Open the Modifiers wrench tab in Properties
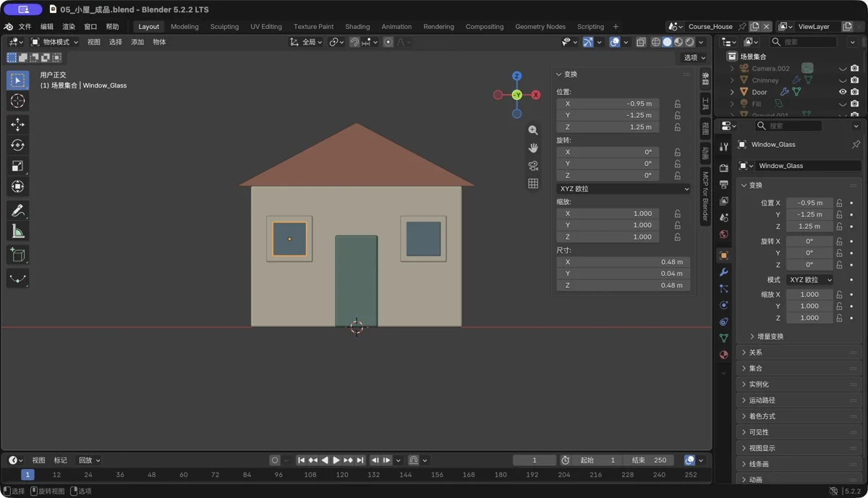The height and width of the screenshot is (498, 868). pyautogui.click(x=724, y=272)
